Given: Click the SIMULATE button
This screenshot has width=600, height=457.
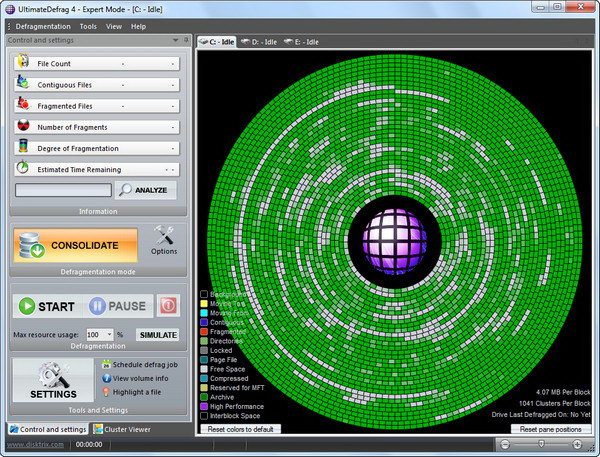Looking at the screenshot, I should [x=157, y=335].
